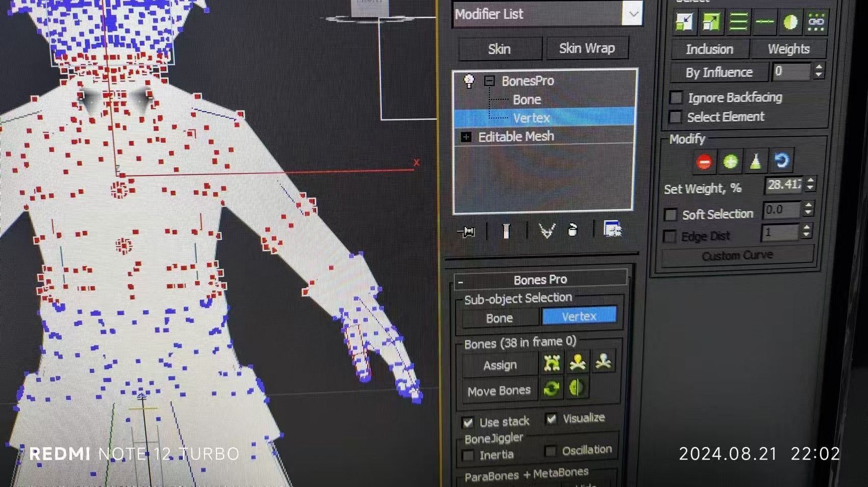The height and width of the screenshot is (487, 868).
Task: Enable BoneJiggler Inertia checkbox
Action: (468, 455)
